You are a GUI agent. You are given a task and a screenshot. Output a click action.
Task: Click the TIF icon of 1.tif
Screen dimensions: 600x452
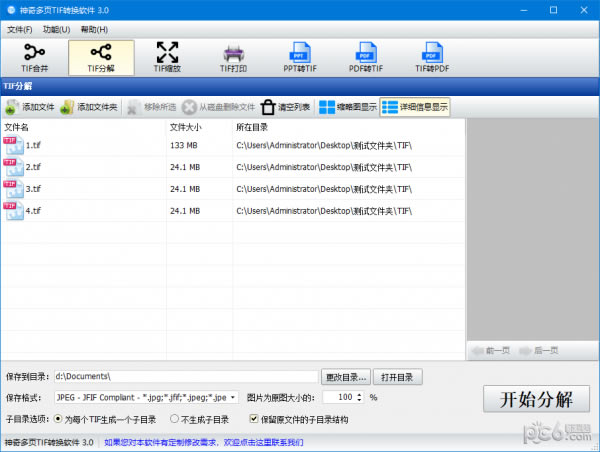coord(13,145)
